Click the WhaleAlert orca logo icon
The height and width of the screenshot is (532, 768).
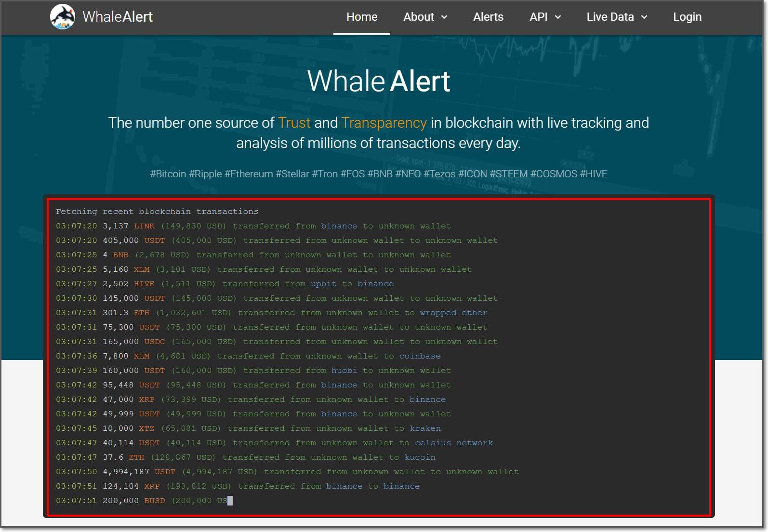[63, 17]
